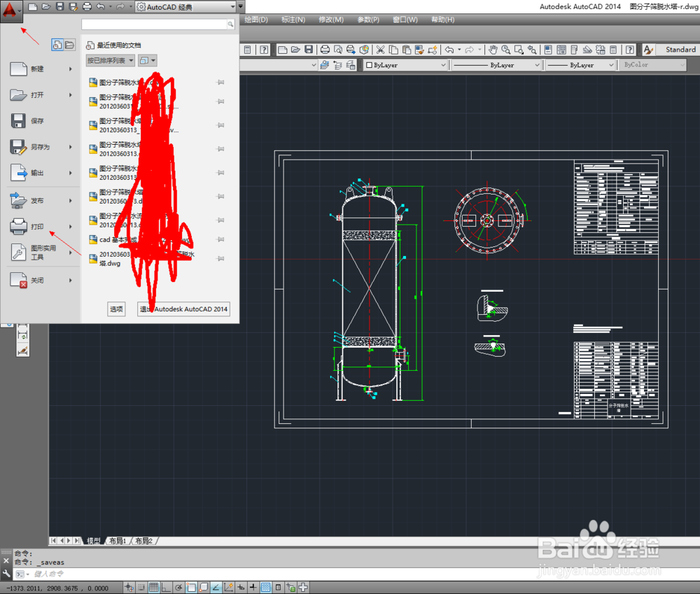This screenshot has width=700, height=594.
Task: Toggle Polar Tracking in status bar
Action: tap(178, 587)
